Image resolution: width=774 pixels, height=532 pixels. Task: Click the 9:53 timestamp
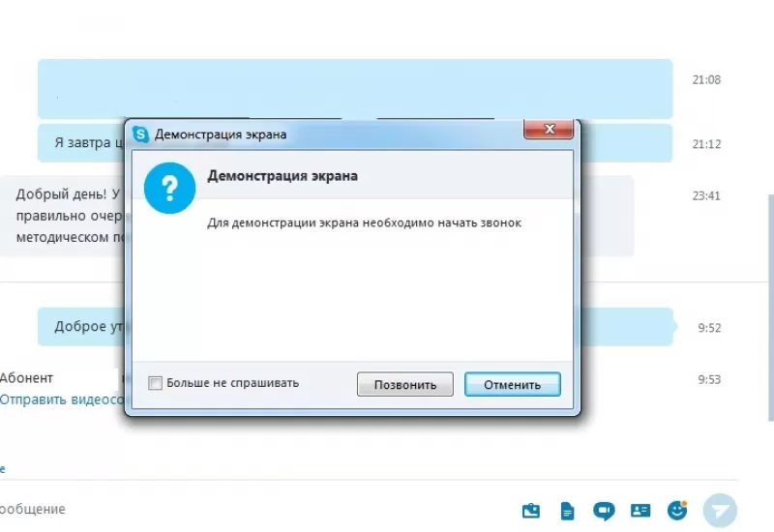tap(709, 379)
